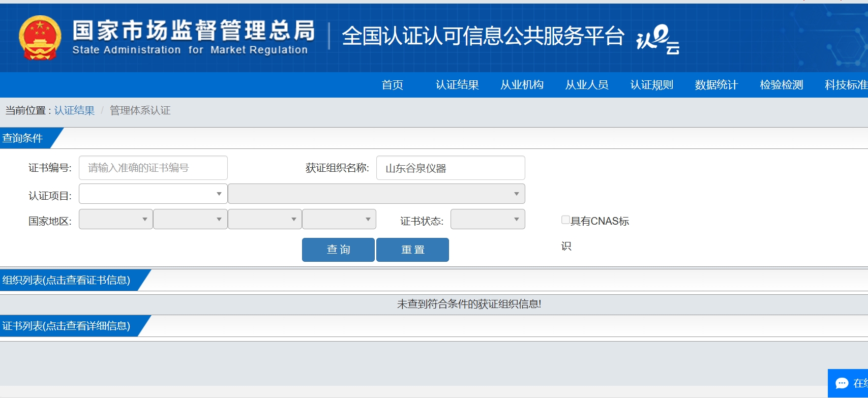Screen dimensions: 868x398
Task: Open the first 国家地区 dropdown
Action: (116, 219)
